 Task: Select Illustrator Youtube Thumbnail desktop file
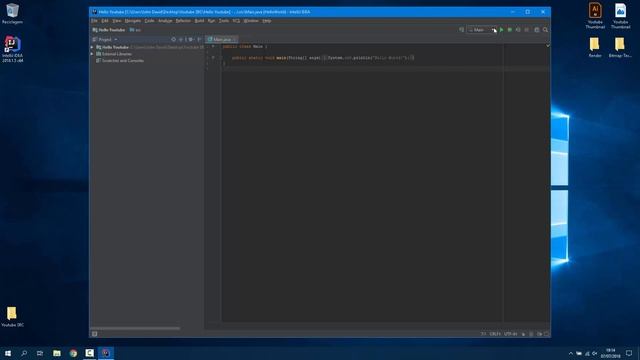[x=595, y=16]
